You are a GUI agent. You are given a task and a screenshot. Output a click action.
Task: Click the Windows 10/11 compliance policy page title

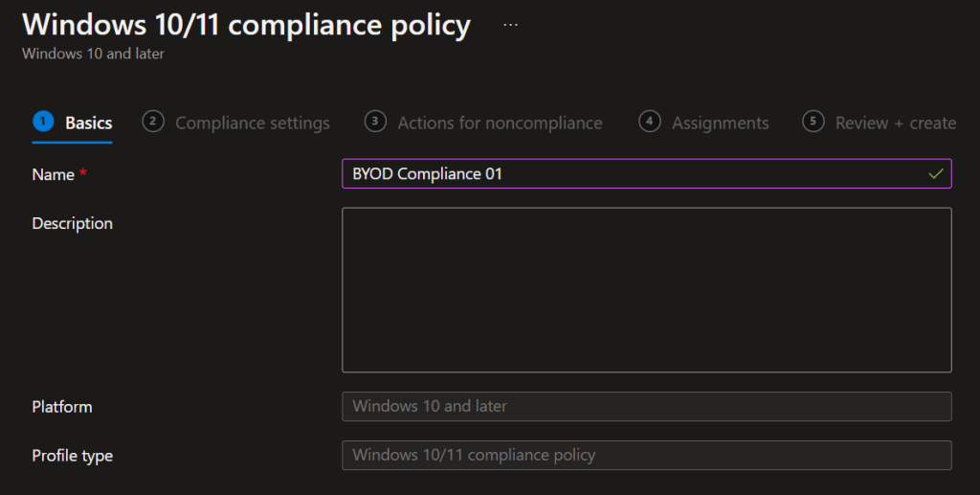246,25
